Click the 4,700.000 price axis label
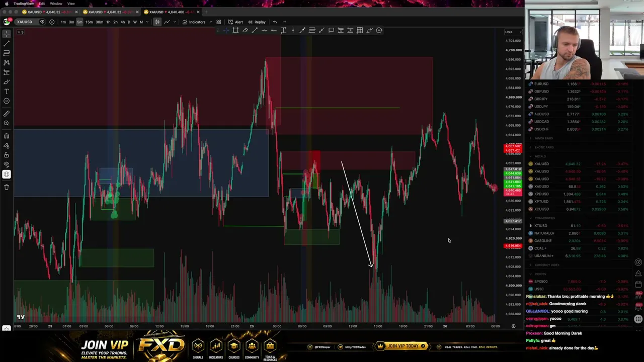The image size is (644, 362). [x=514, y=50]
